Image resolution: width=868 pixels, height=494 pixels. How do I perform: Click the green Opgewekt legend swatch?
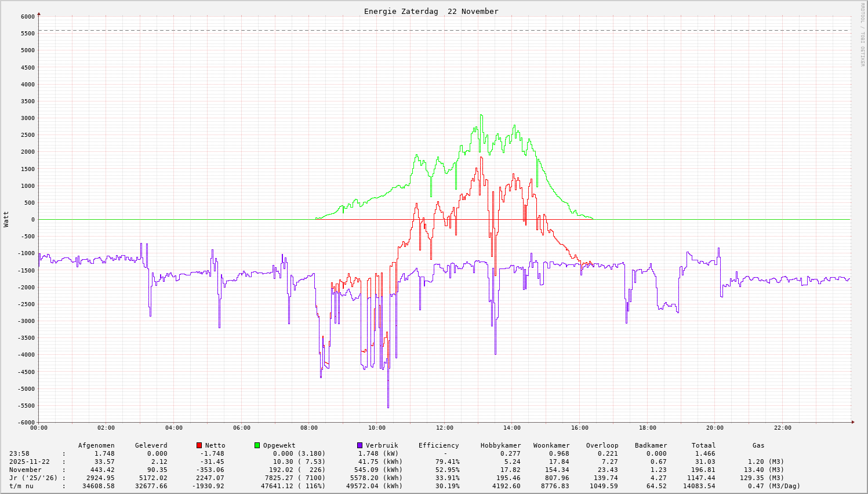click(257, 445)
